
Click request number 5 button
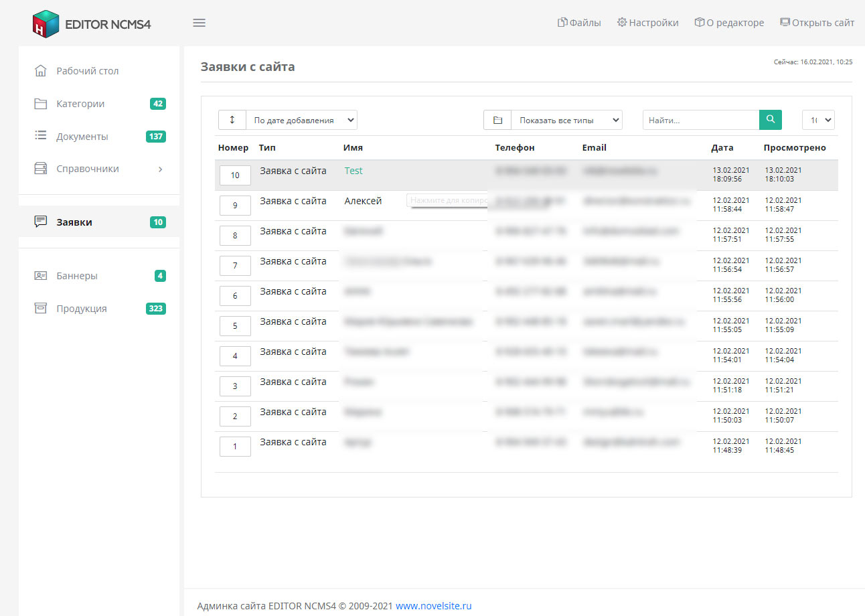[x=235, y=326]
